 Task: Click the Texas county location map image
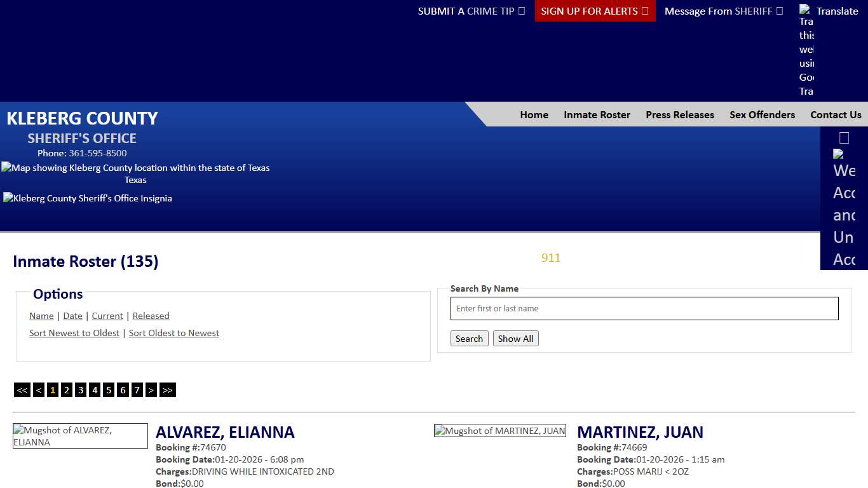pyautogui.click(x=135, y=168)
